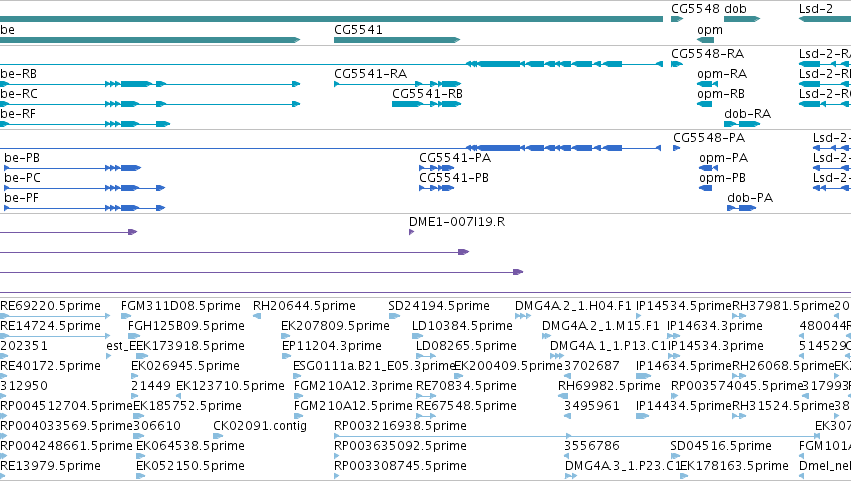Click protein opm-PA label
This screenshot has width=851, height=481.
(723, 158)
